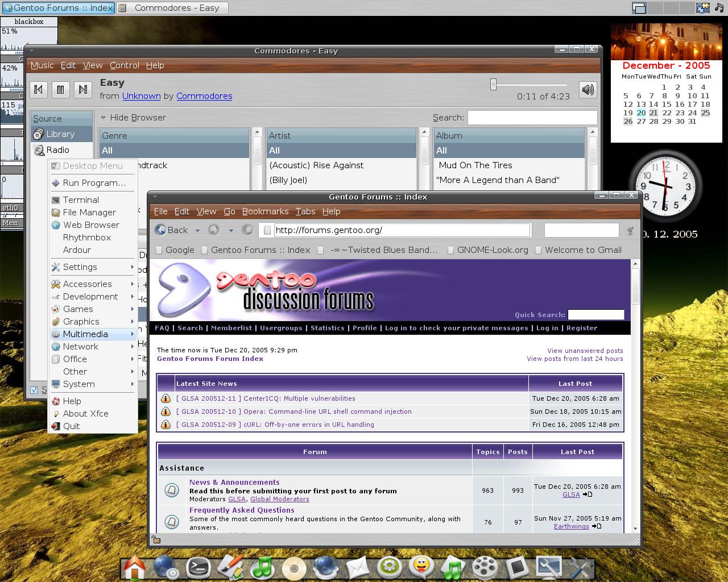Open the Tabs menu in browser

point(305,211)
